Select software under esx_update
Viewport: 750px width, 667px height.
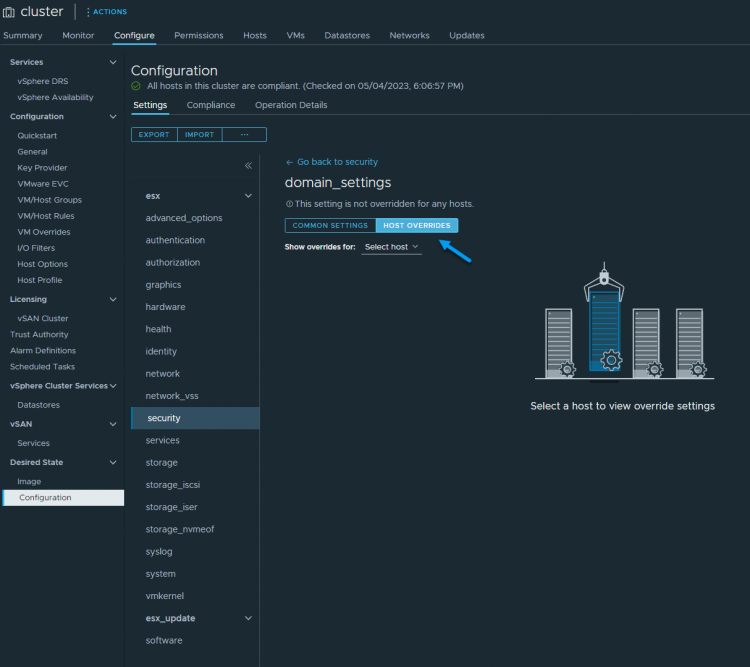click(x=164, y=640)
